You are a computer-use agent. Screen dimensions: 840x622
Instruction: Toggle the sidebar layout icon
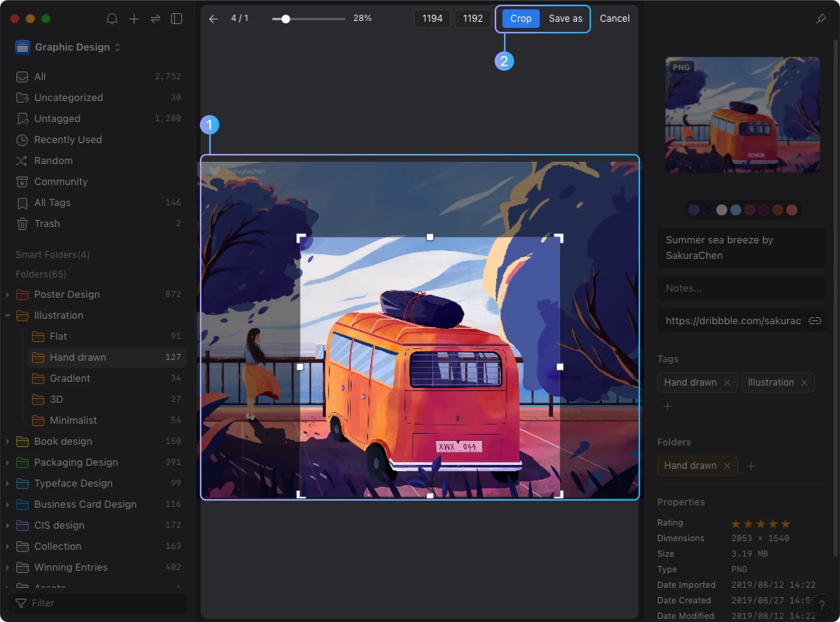pos(177,19)
